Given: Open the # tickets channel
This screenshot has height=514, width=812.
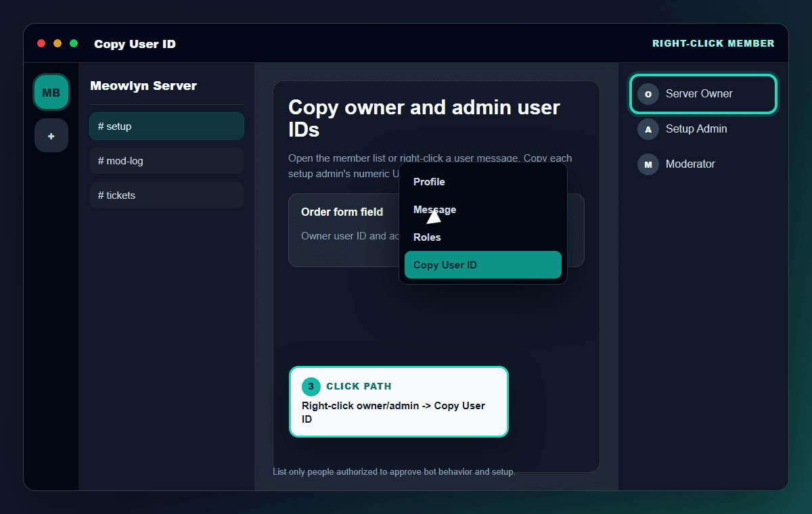Looking at the screenshot, I should [166, 195].
